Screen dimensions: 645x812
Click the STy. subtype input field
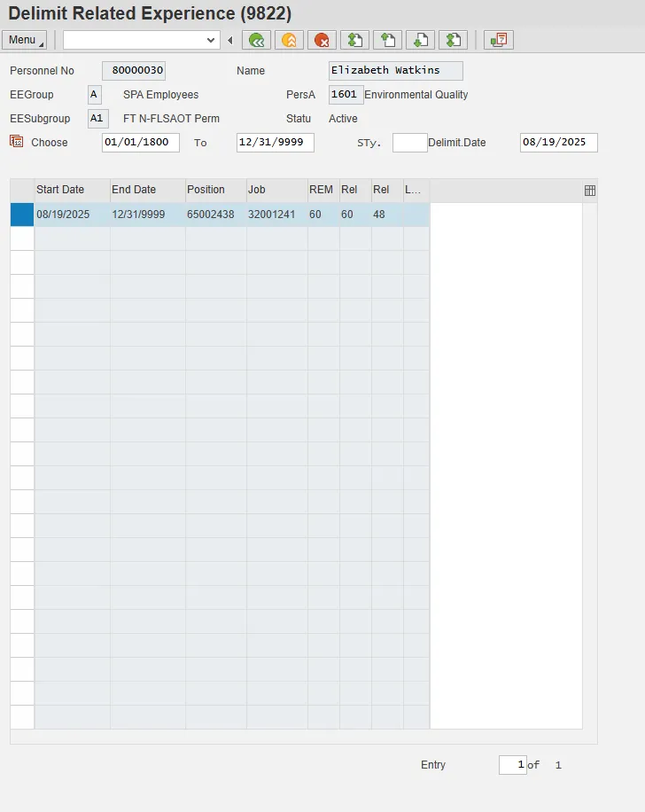tap(409, 143)
